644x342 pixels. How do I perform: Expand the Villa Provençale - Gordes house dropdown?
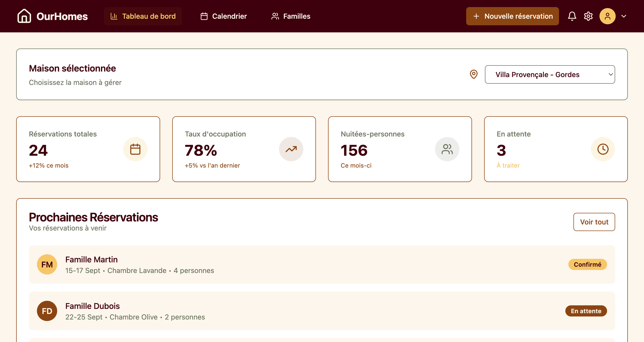pos(550,74)
